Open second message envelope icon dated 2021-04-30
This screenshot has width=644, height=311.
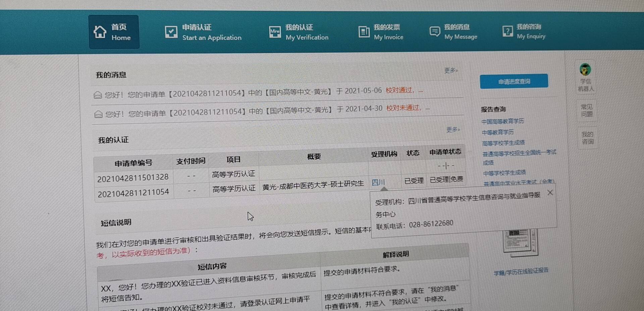pyautogui.click(x=98, y=115)
